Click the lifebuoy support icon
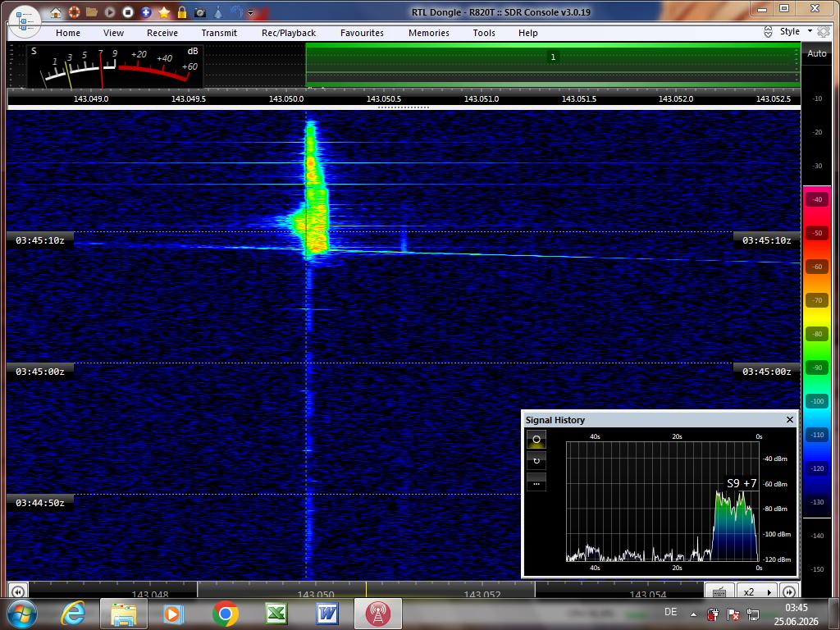 point(74,11)
